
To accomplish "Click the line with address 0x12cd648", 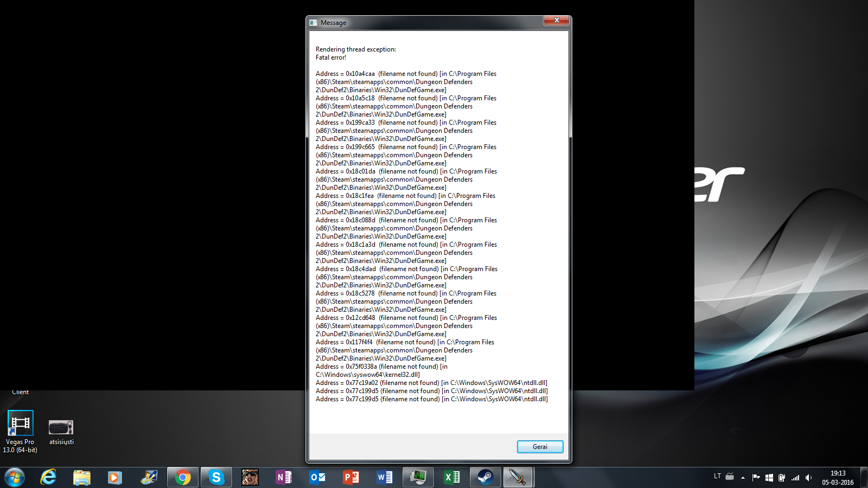I will (x=406, y=318).
